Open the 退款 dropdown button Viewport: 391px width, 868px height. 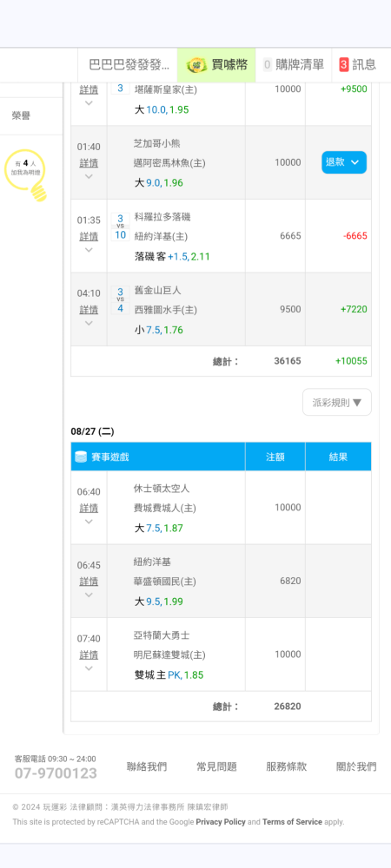[344, 162]
